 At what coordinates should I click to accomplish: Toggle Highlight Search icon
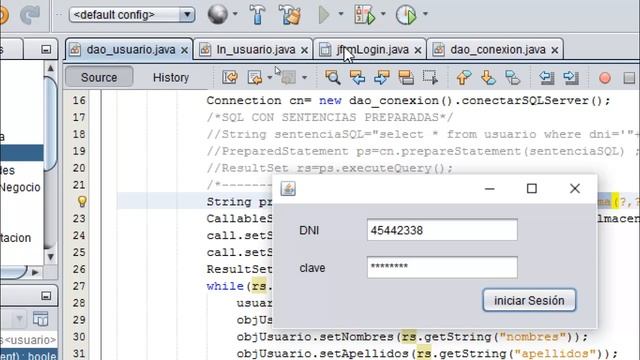click(x=406, y=77)
